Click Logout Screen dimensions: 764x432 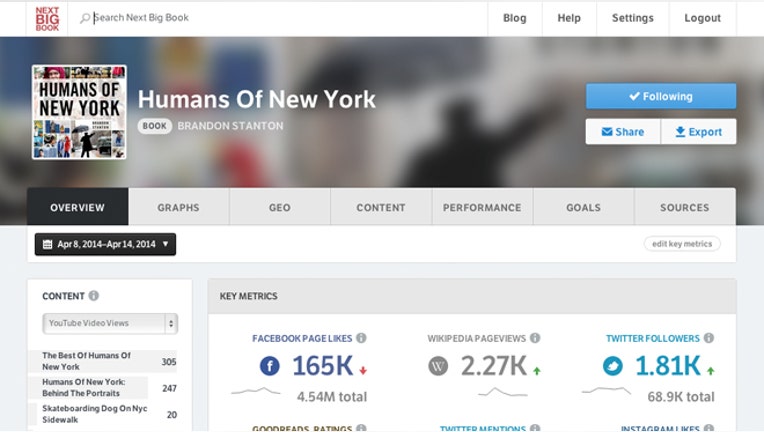(x=702, y=18)
